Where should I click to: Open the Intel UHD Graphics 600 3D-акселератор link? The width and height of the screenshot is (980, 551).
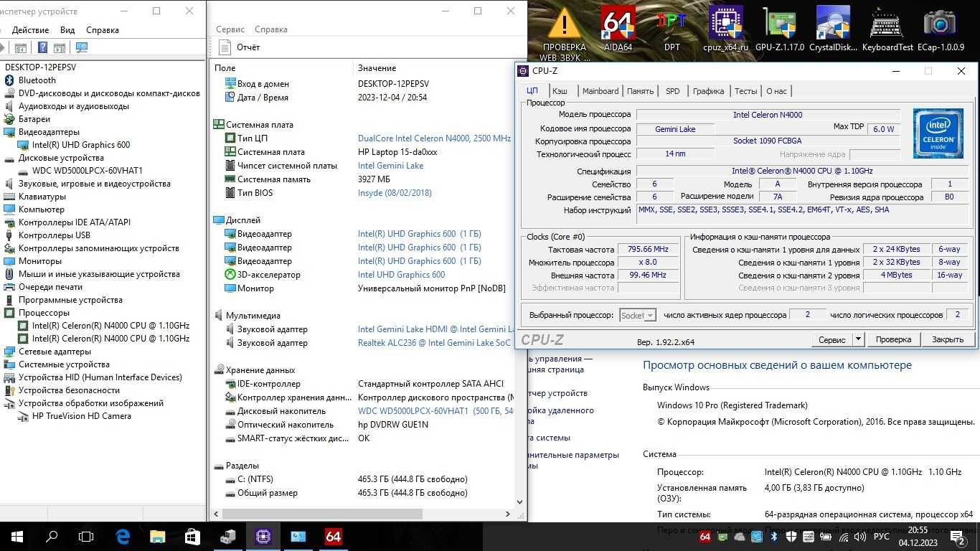(x=401, y=275)
